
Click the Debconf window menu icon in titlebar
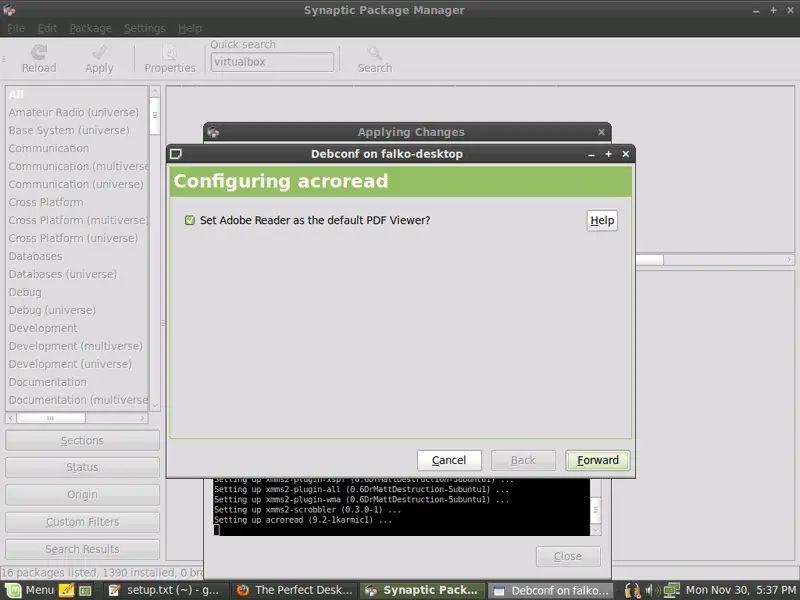click(176, 154)
